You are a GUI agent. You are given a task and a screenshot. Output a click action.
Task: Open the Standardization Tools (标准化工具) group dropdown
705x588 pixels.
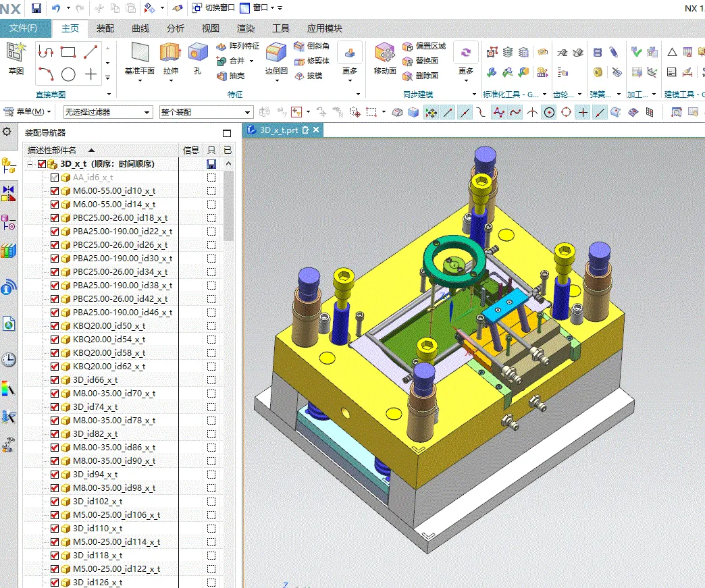[x=544, y=95]
